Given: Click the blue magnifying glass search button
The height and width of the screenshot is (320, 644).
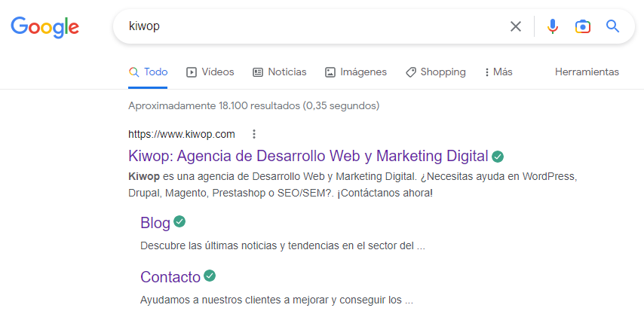Looking at the screenshot, I should [x=612, y=26].
